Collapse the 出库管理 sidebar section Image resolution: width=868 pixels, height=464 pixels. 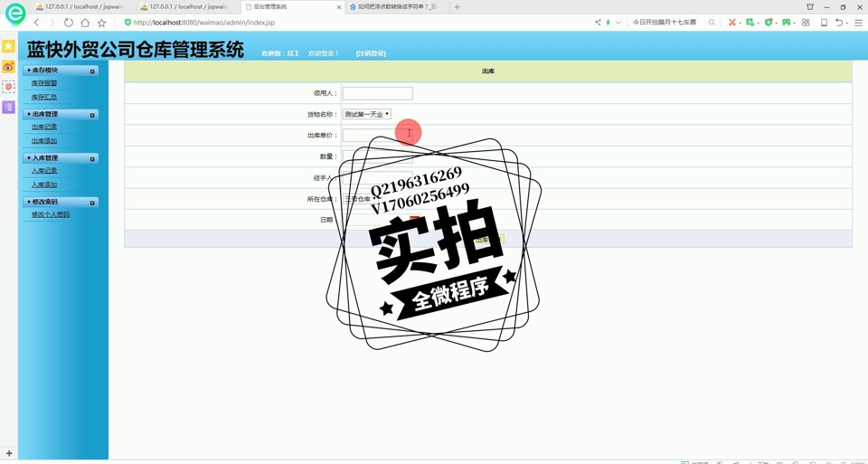coord(92,115)
